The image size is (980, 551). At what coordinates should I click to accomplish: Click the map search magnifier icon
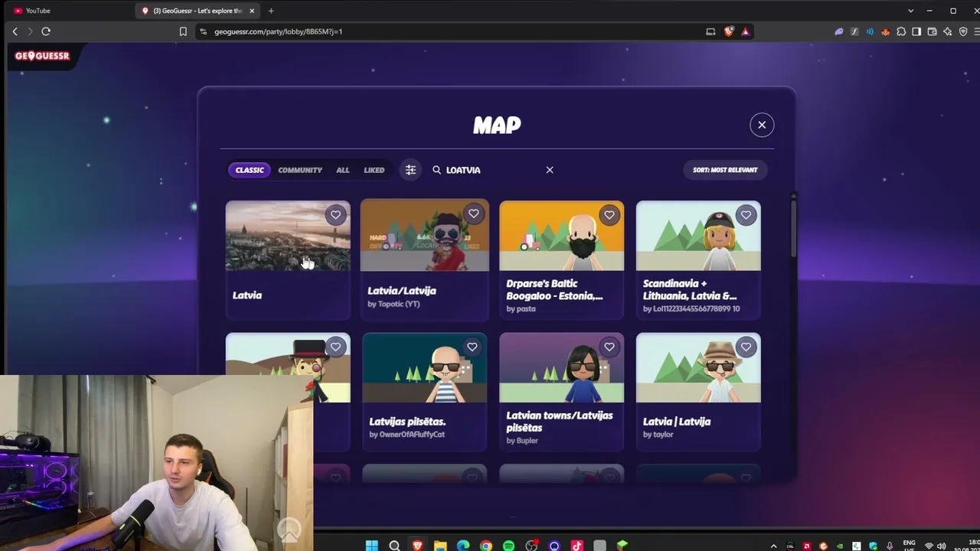[x=436, y=170]
